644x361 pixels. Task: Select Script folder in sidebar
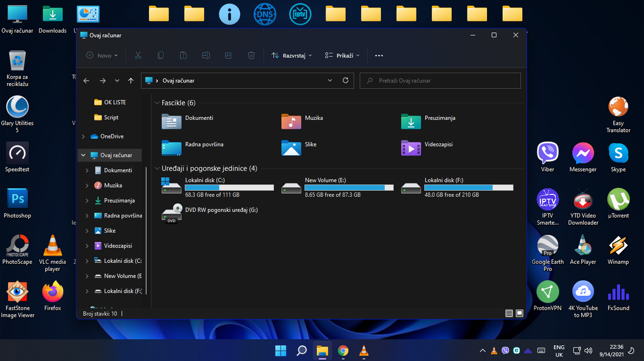coord(106,117)
